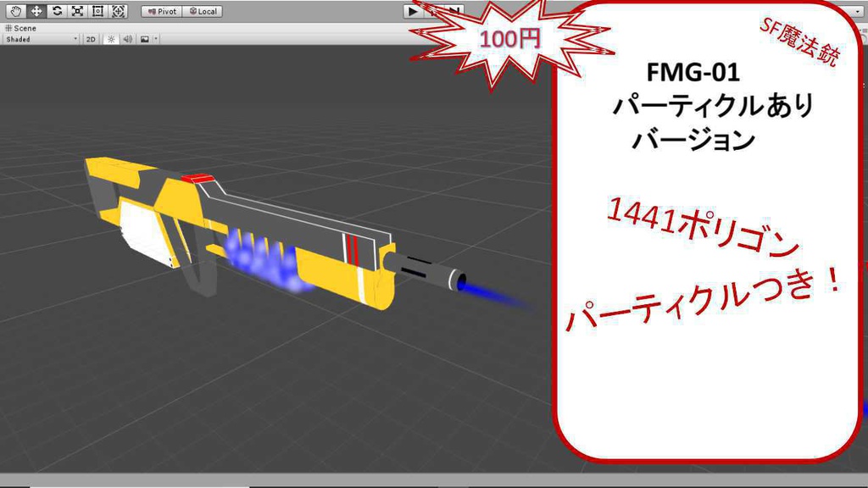Select the Scale tool

(77, 11)
